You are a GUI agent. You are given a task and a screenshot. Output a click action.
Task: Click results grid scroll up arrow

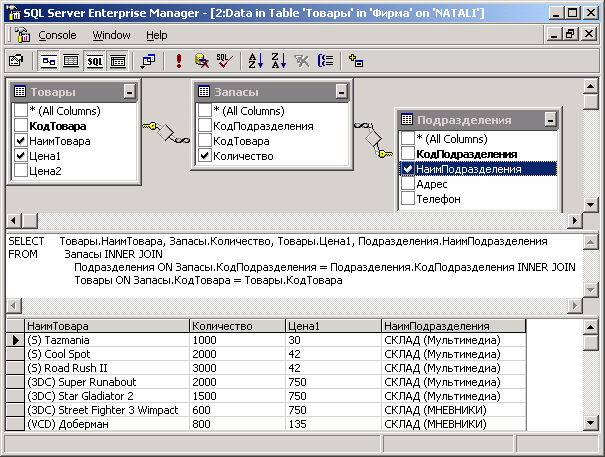point(590,327)
